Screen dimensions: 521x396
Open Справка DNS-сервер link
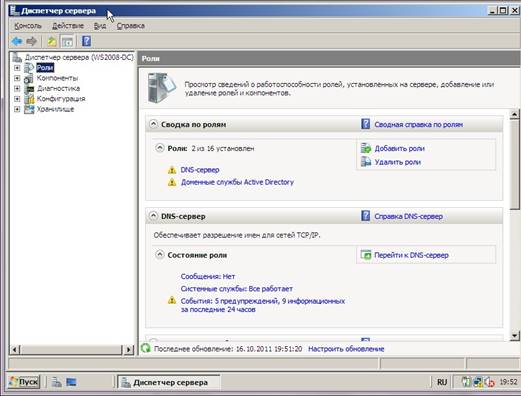409,216
